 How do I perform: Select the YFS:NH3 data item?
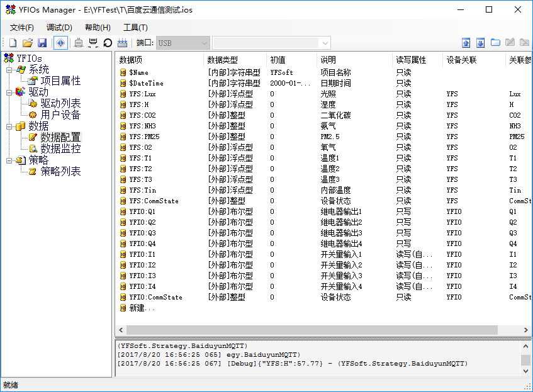pyautogui.click(x=142, y=126)
